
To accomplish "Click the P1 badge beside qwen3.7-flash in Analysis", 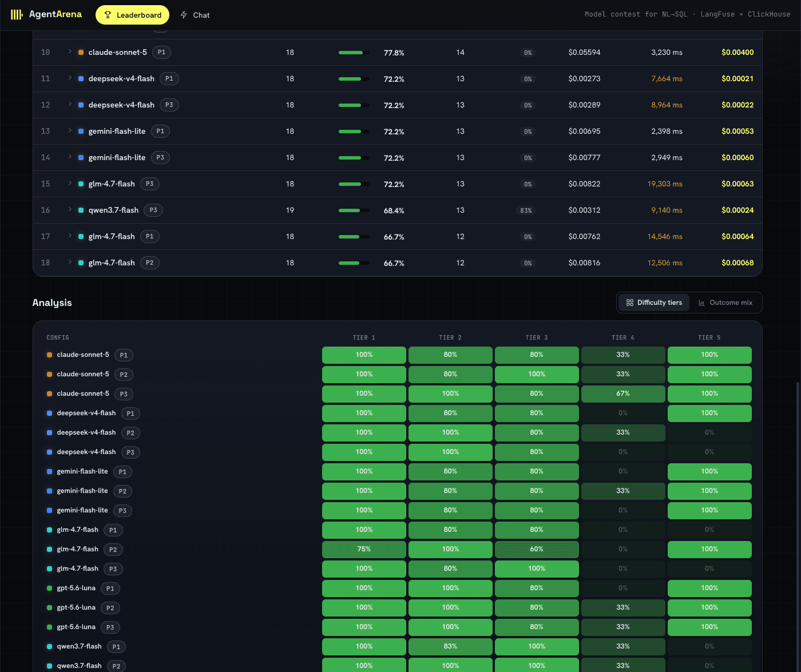I will (116, 647).
